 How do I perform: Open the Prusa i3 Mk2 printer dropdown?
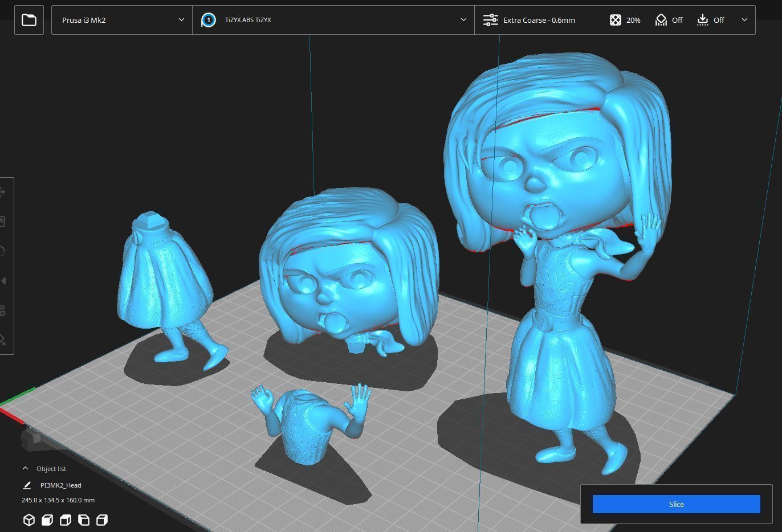point(122,20)
